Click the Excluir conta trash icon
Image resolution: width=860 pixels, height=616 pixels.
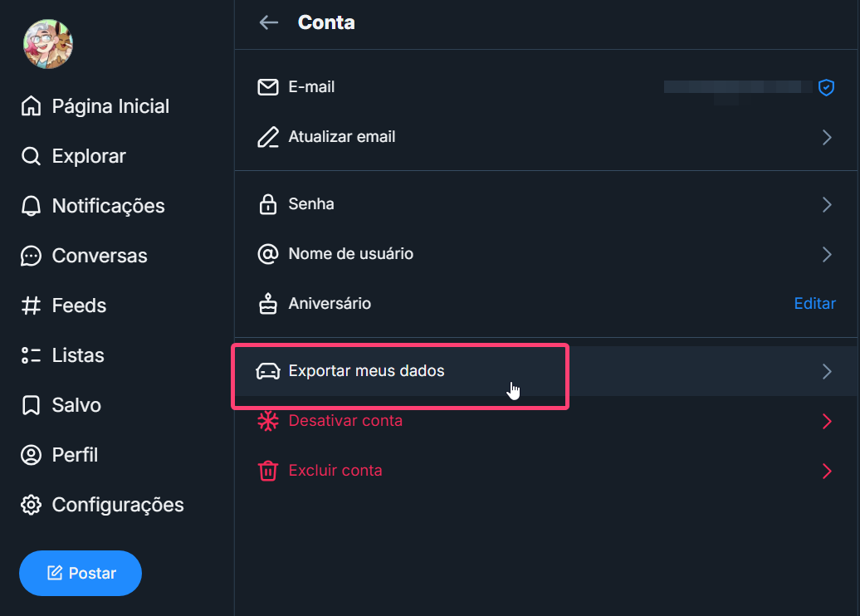(x=268, y=471)
